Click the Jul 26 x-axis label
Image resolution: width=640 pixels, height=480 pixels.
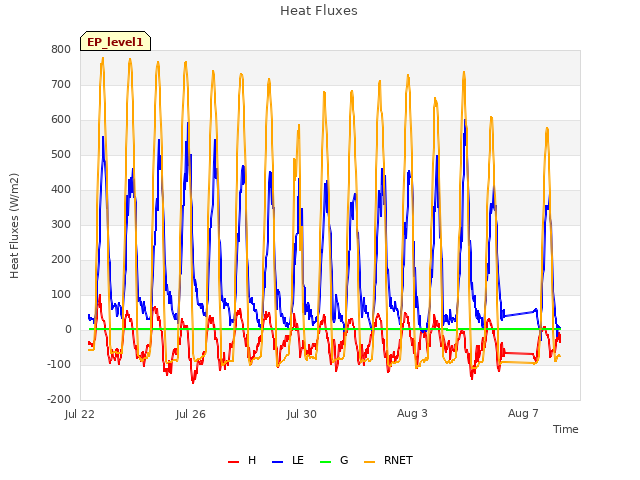pyautogui.click(x=191, y=414)
